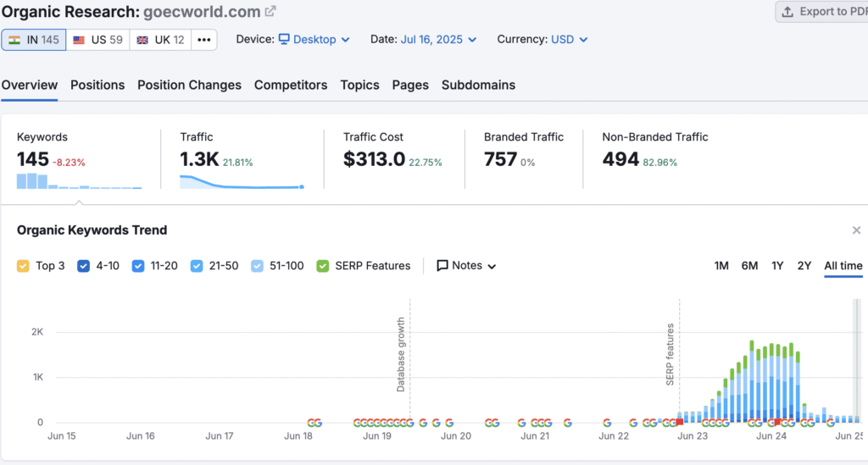Select the India flag IN 145 database
The height and width of the screenshot is (465, 868).
pyautogui.click(x=34, y=40)
